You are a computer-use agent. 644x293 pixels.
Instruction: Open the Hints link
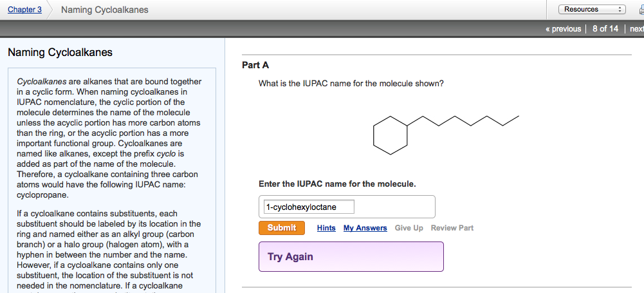[326, 228]
